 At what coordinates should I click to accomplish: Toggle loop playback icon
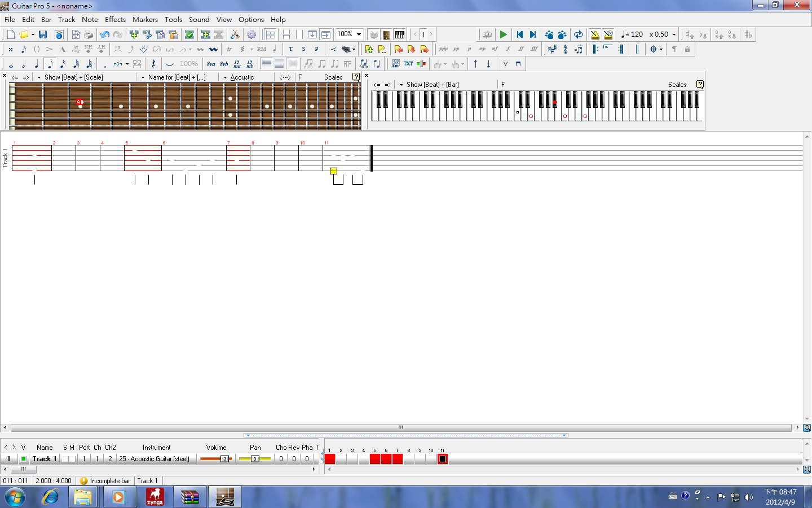(579, 34)
